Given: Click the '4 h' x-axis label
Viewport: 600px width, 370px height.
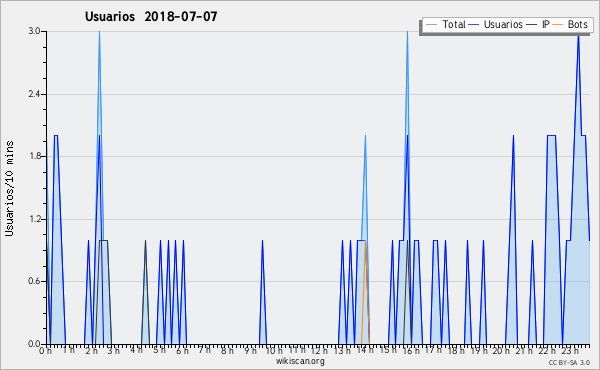Looking at the screenshot, I should tap(136, 350).
